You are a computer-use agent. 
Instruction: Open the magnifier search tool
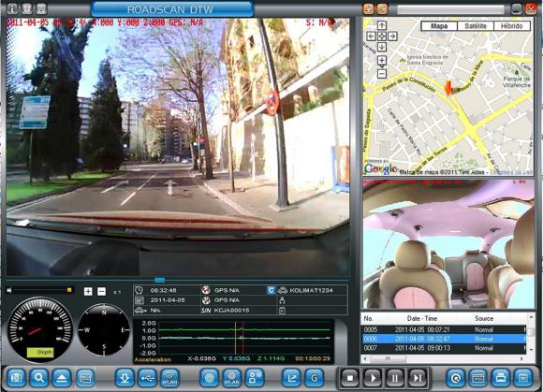click(x=38, y=377)
